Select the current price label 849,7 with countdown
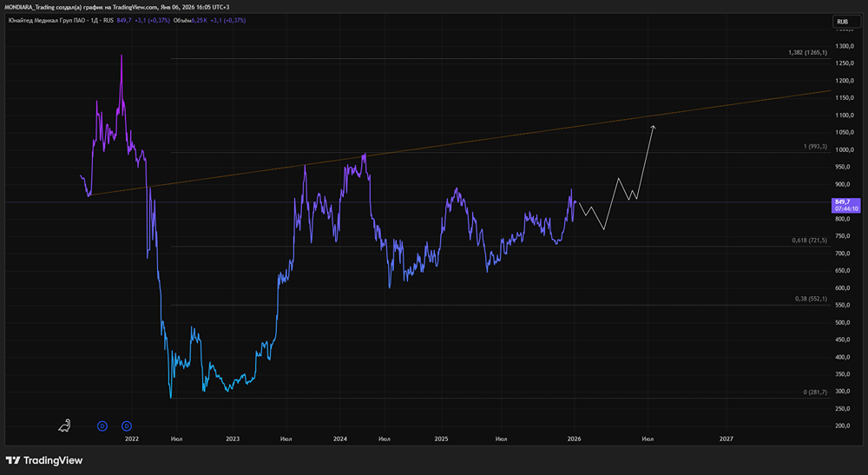This screenshot has height=475, width=868. point(845,206)
